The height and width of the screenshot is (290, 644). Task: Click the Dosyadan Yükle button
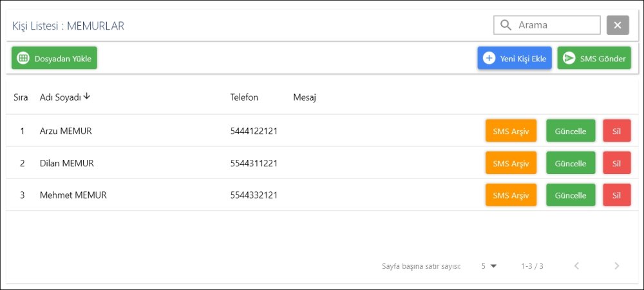(54, 58)
